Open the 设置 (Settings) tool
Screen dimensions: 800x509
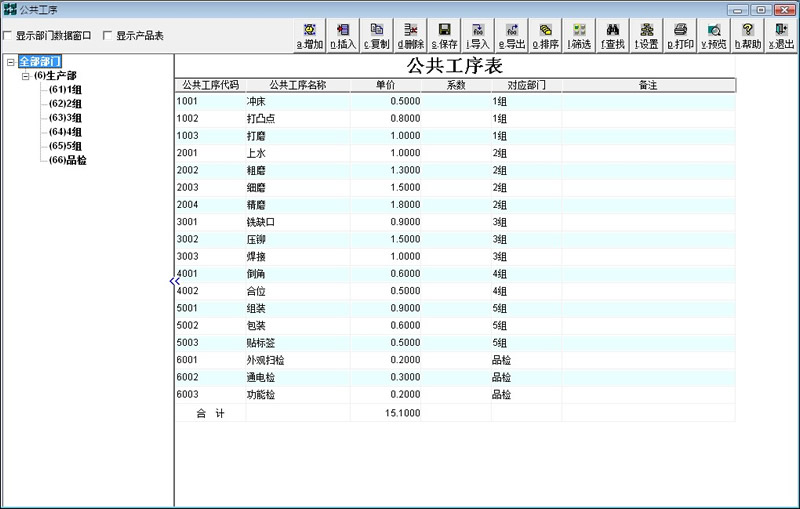(x=646, y=36)
